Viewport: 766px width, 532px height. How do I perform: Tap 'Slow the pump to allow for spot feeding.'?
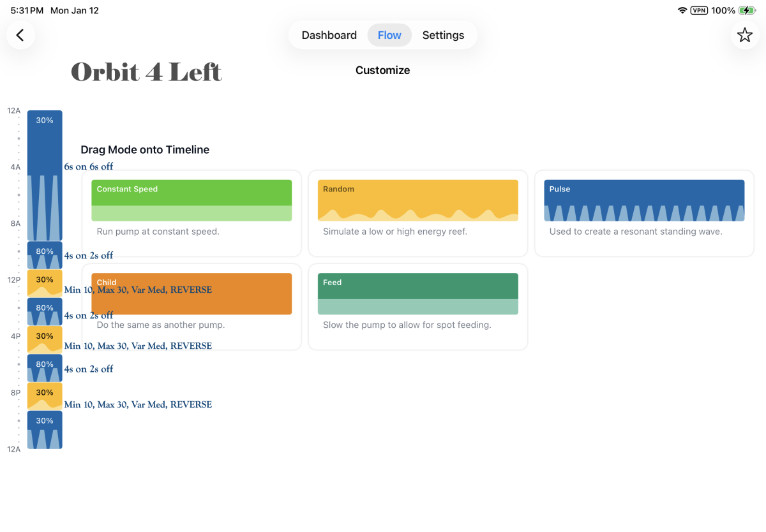[407, 325]
